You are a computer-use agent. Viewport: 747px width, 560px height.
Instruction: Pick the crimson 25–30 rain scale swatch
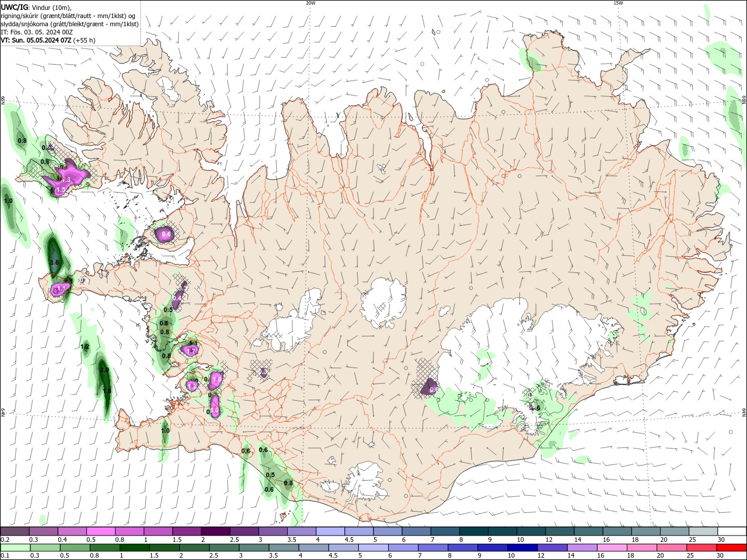pyautogui.click(x=701, y=548)
